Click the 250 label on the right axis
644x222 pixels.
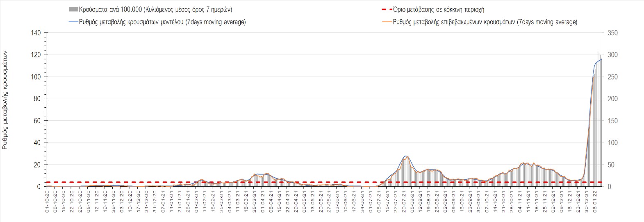click(612, 77)
